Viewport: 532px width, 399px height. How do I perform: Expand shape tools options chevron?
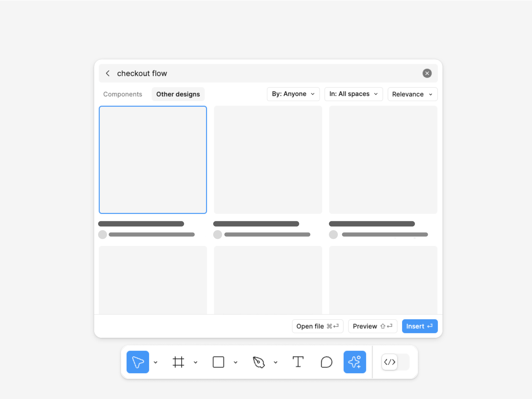pyautogui.click(x=236, y=362)
